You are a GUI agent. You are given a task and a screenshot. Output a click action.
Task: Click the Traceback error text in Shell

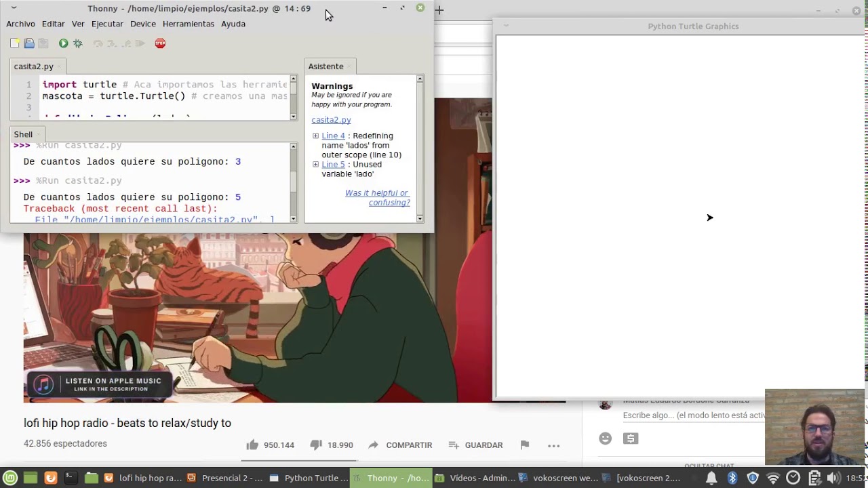coord(120,209)
